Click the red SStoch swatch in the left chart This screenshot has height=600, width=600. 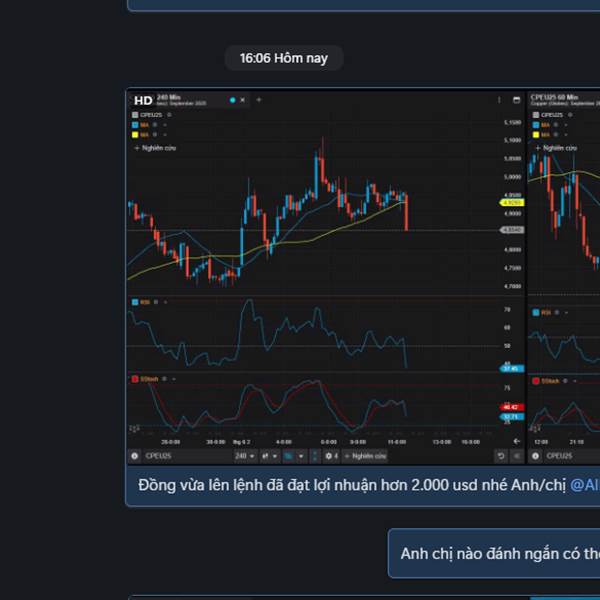(135, 379)
